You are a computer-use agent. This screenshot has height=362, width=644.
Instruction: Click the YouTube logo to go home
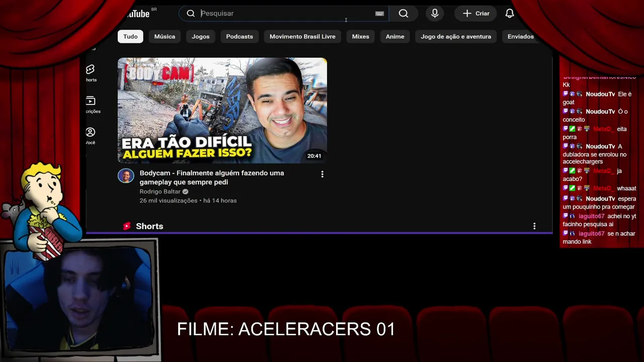click(137, 14)
